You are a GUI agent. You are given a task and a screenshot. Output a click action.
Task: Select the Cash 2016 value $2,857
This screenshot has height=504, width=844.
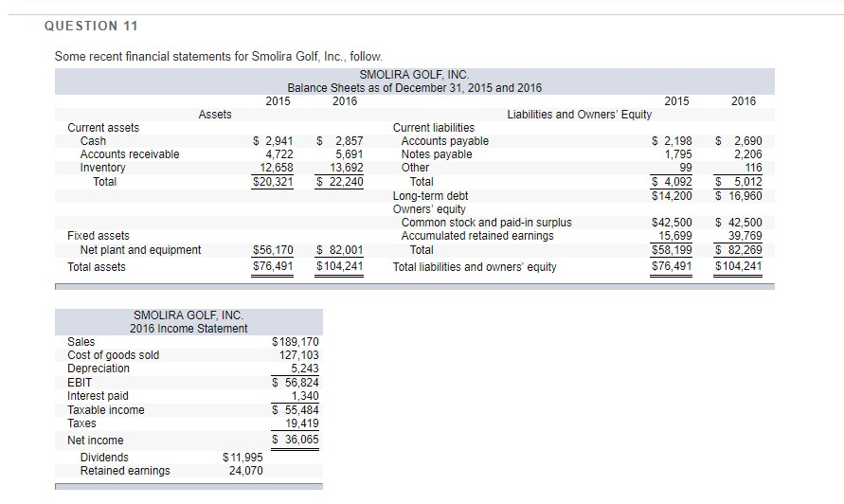[340, 141]
